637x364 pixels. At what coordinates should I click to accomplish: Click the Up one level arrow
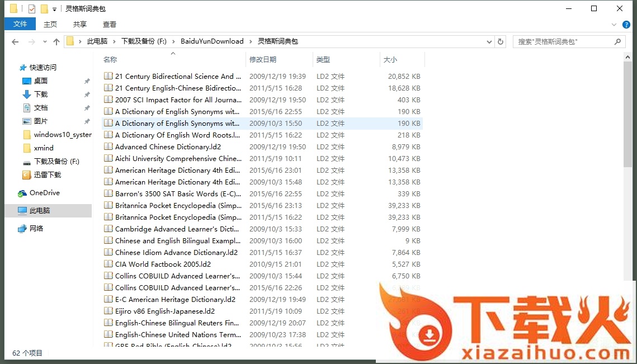coord(56,42)
